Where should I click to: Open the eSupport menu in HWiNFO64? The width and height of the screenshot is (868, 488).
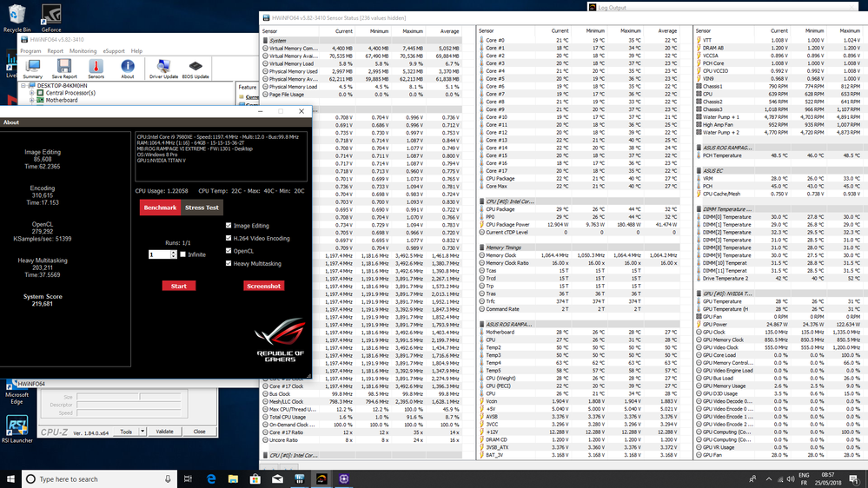pos(114,51)
